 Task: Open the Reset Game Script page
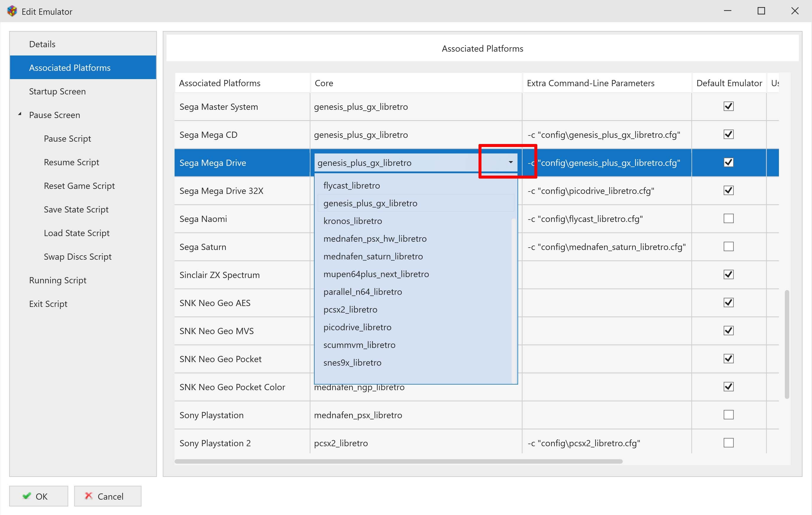tap(83, 186)
